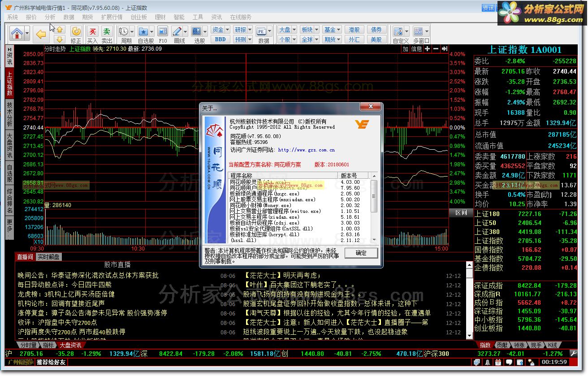Screen dimensions: 588x376
Task: Open the 在线服务 menu
Action: [x=241, y=17]
